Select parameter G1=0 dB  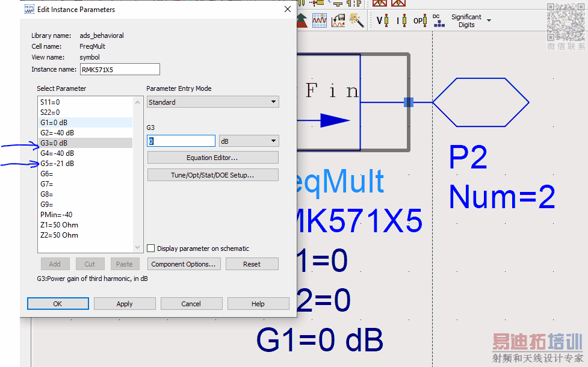85,123
